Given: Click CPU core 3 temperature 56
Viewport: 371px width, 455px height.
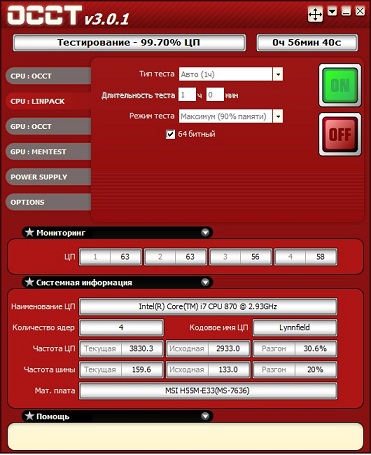Looking at the screenshot, I should pos(255,257).
